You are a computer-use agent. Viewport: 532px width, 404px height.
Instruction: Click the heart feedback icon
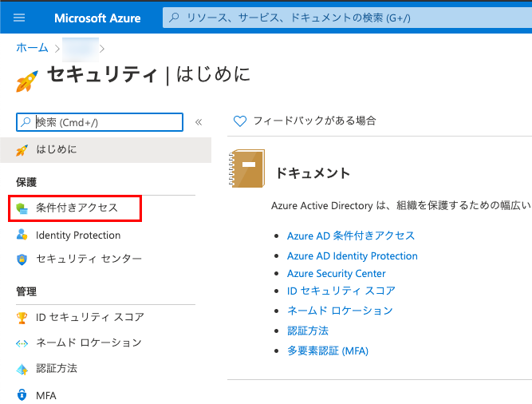coord(240,121)
